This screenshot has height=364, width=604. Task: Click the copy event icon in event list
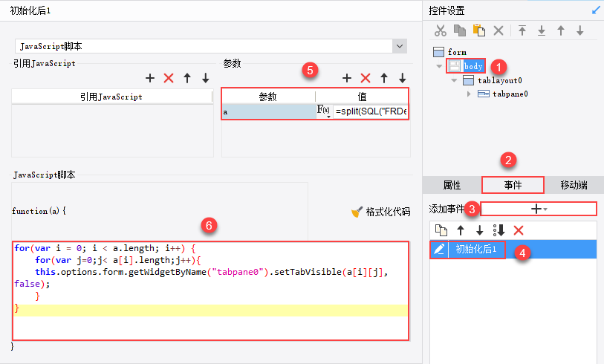pos(441,230)
